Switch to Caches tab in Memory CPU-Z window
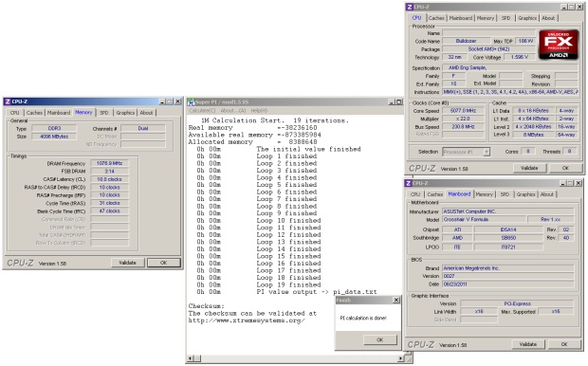The image size is (588, 366). pyautogui.click(x=34, y=113)
